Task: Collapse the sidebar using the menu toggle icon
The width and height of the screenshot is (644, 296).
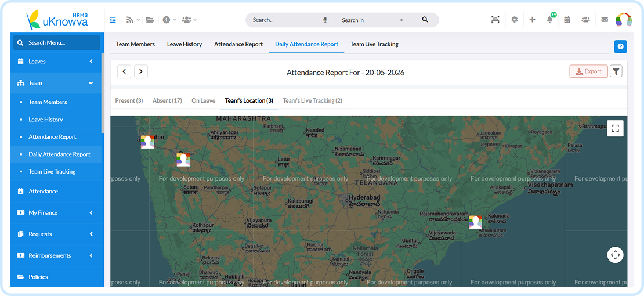Action: [113, 20]
